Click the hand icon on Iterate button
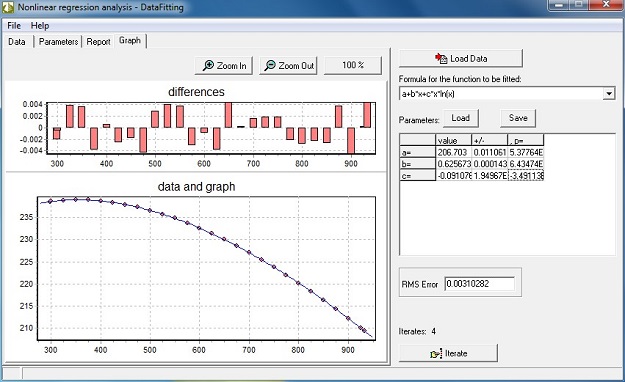625x382 pixels. [x=436, y=354]
